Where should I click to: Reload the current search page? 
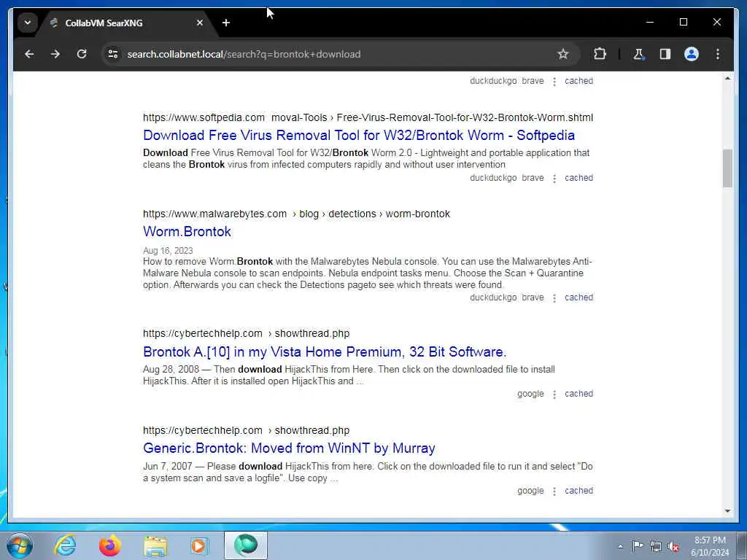pos(82,54)
